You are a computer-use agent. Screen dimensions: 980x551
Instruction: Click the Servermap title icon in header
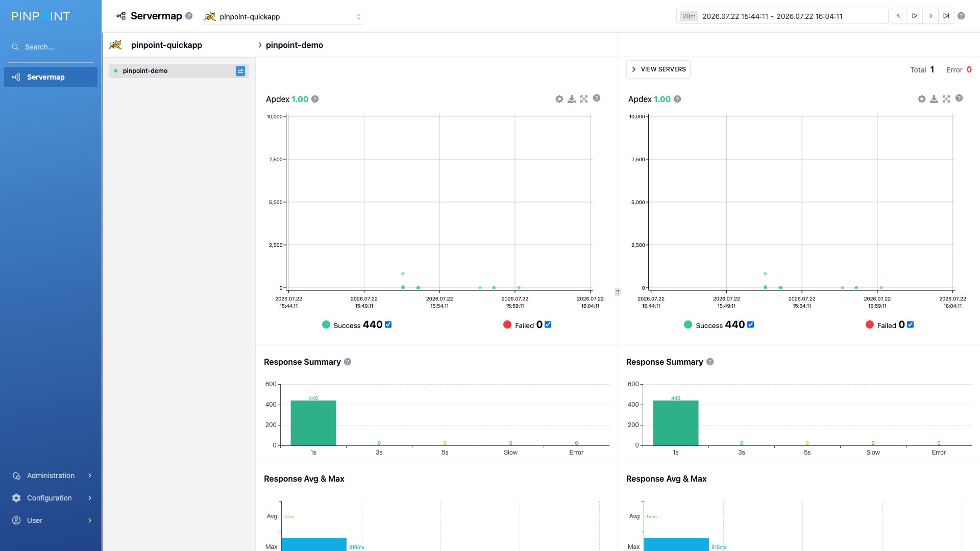tap(121, 16)
